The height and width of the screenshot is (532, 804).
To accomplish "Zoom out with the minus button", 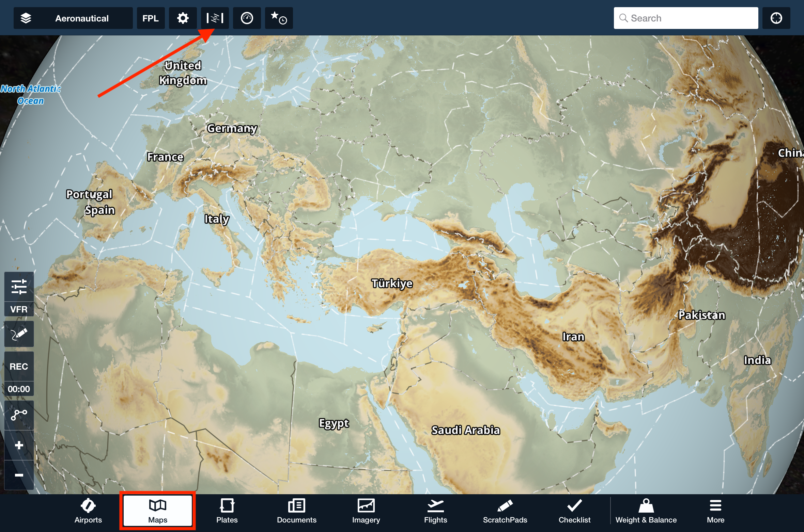I will pos(19,475).
